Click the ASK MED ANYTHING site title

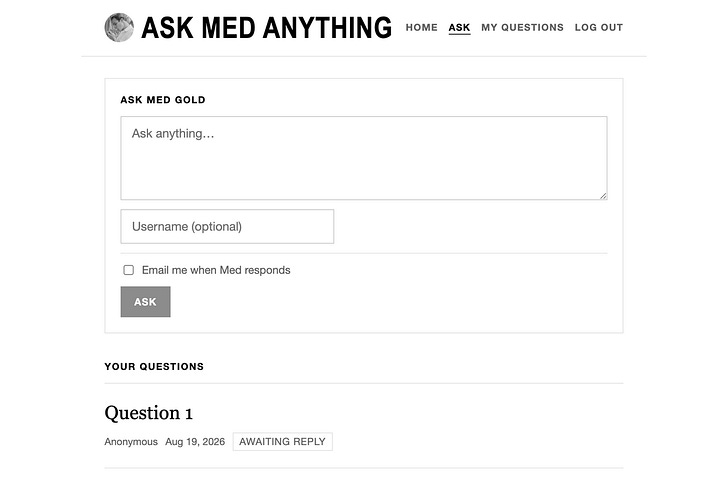pos(266,27)
